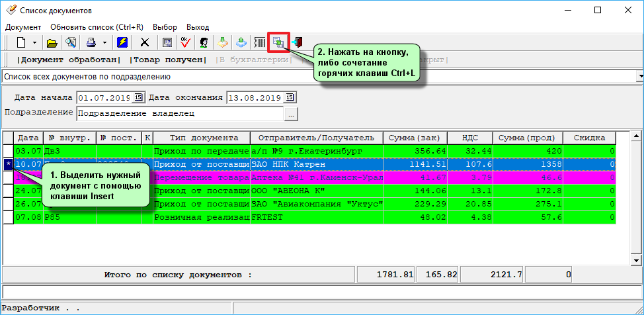Click the 275.1 sale sum cell
Screen dimensions: 644x315
point(528,204)
